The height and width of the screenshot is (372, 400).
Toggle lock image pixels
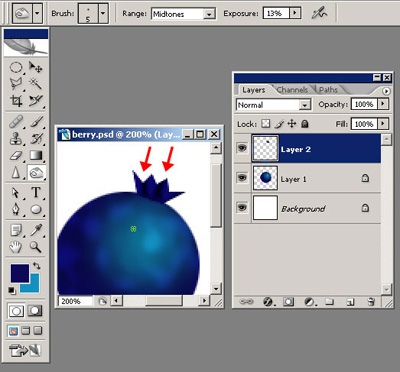click(279, 124)
